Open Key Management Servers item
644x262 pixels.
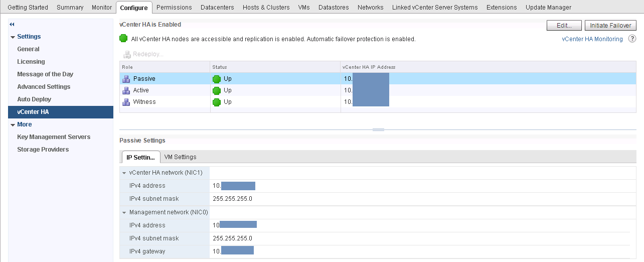click(x=54, y=137)
